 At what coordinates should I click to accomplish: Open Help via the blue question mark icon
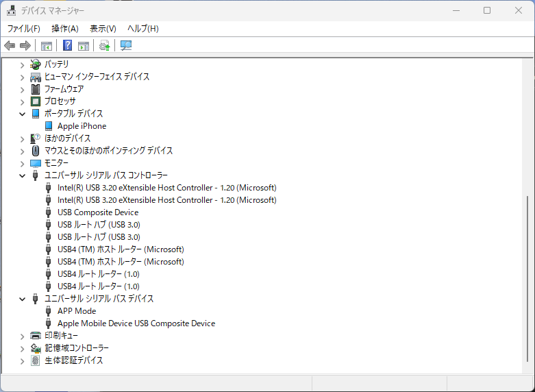[x=68, y=45]
